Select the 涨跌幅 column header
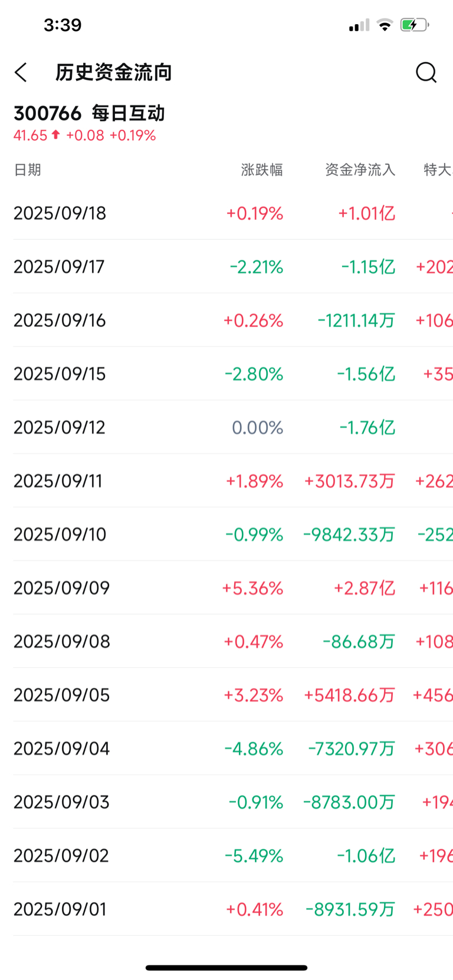 [x=262, y=170]
